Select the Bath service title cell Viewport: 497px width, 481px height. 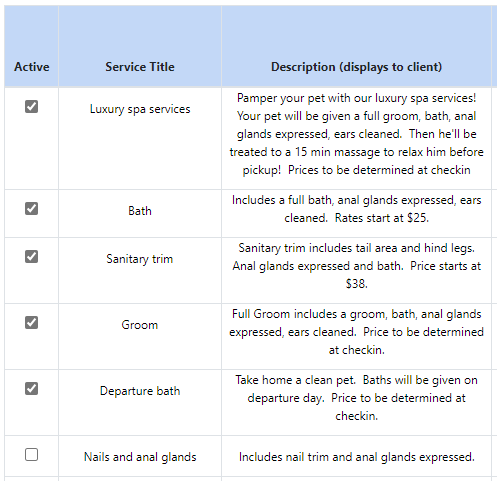tap(140, 211)
